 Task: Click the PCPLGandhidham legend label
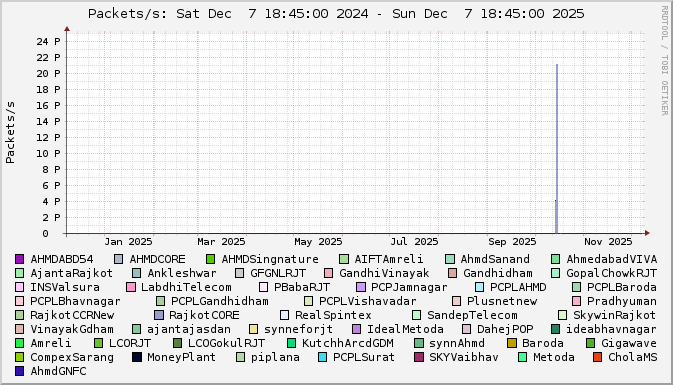click(x=220, y=301)
